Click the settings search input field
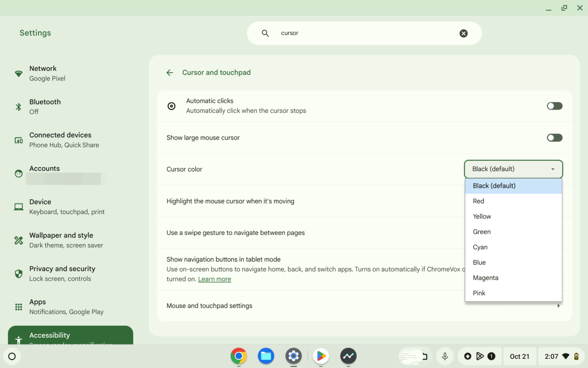The width and height of the screenshot is (588, 368). 364,33
